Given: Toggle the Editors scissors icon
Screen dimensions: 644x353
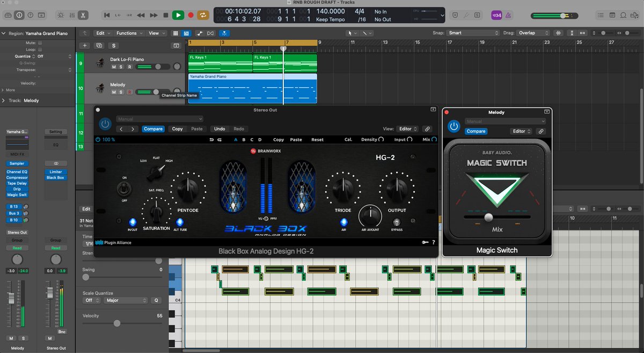Looking at the screenshot, I should (x=83, y=15).
